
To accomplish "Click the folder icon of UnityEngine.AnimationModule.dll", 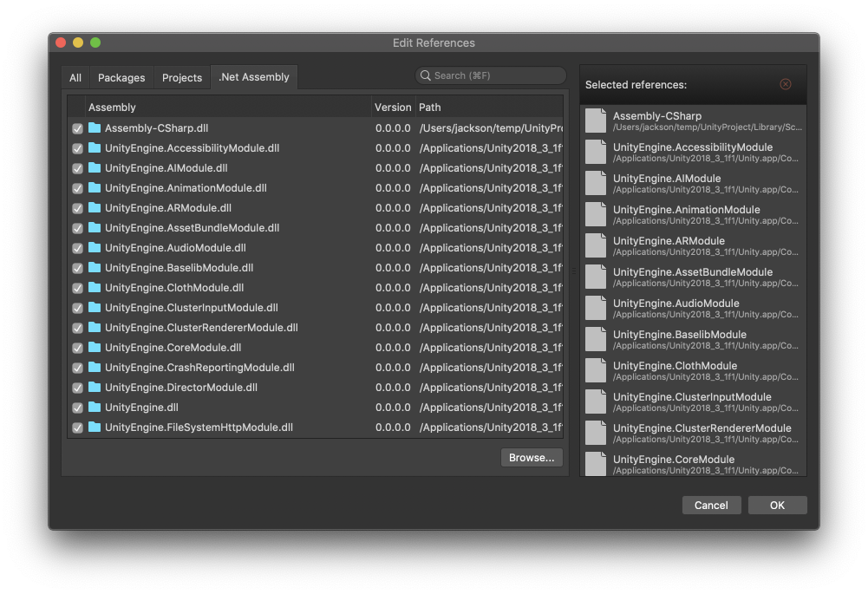I will 95,187.
